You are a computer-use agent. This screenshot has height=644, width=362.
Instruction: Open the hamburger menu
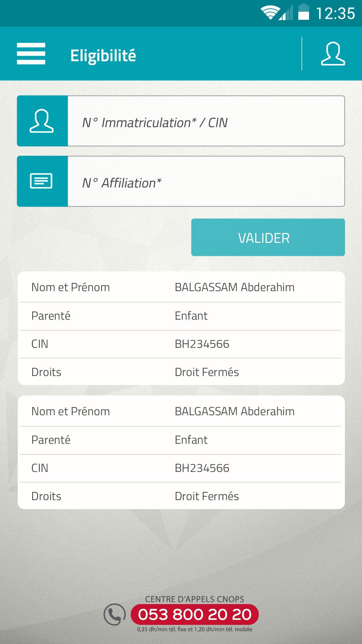(x=31, y=54)
